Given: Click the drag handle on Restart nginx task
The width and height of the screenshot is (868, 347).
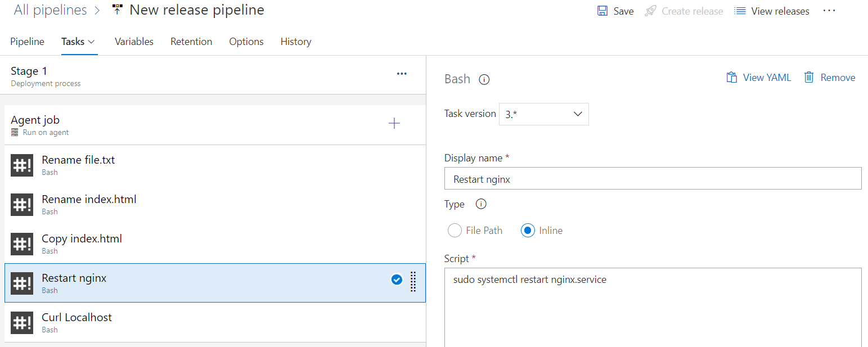Looking at the screenshot, I should click(x=413, y=282).
